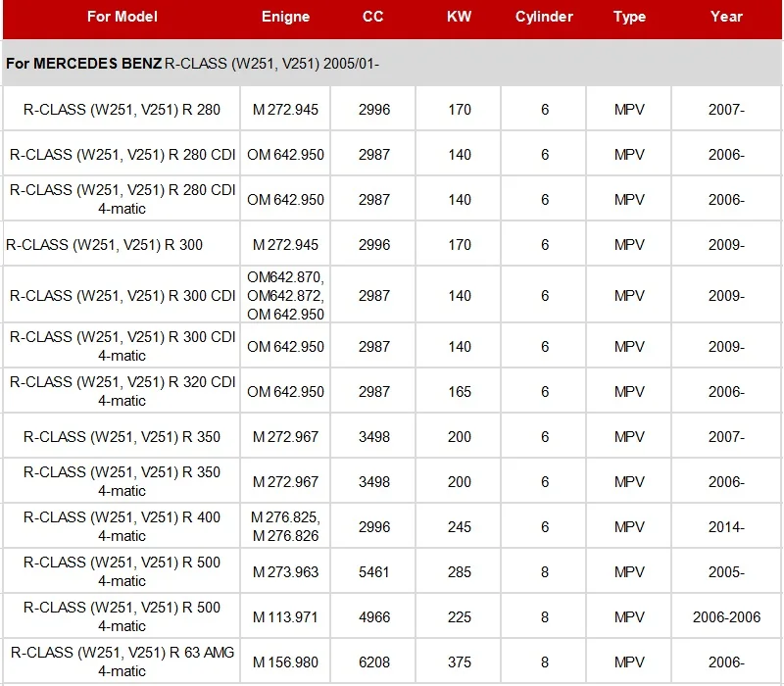Click the KW value '245'
Viewport: 784px width, 686px height.
tap(460, 526)
